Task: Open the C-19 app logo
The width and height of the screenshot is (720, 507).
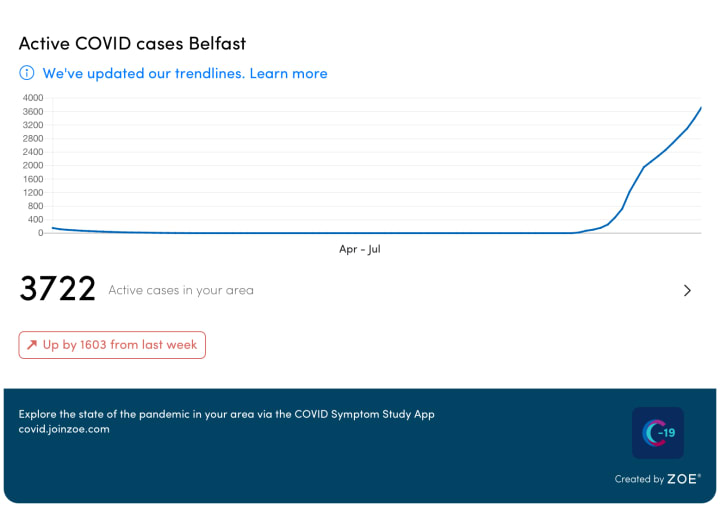Action: coord(658,433)
